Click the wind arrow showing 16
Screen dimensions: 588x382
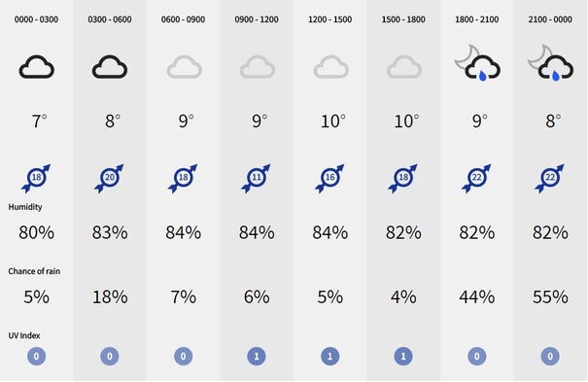329,178
